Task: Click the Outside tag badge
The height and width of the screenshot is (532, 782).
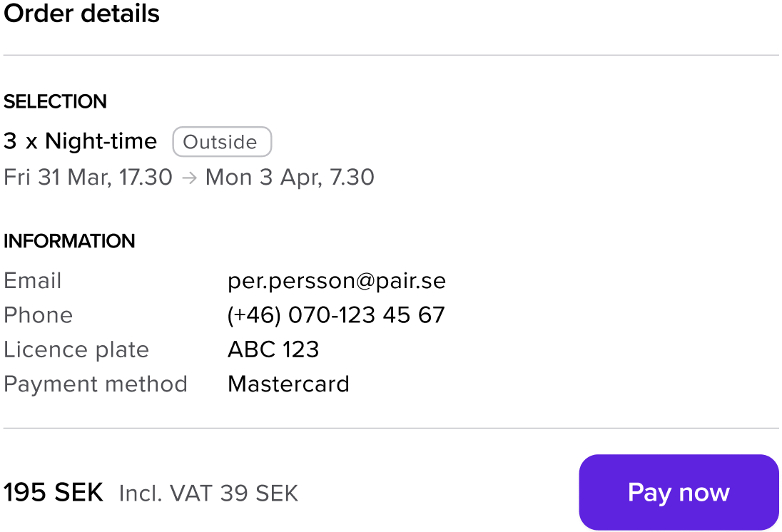Action: [x=222, y=142]
